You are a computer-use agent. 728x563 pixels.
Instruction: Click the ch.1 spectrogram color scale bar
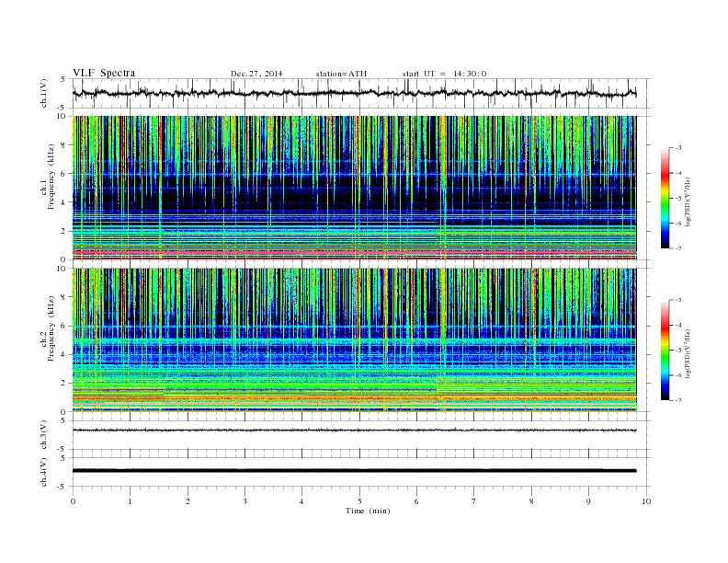(665, 198)
